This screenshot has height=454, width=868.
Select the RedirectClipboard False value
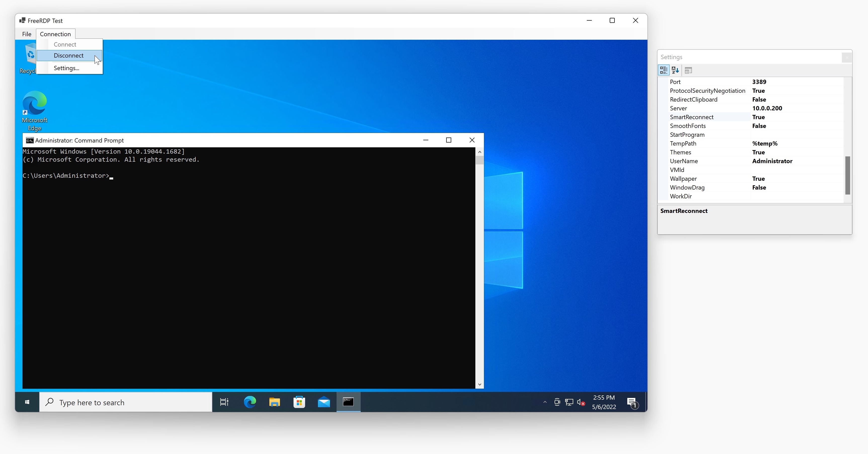pos(759,100)
